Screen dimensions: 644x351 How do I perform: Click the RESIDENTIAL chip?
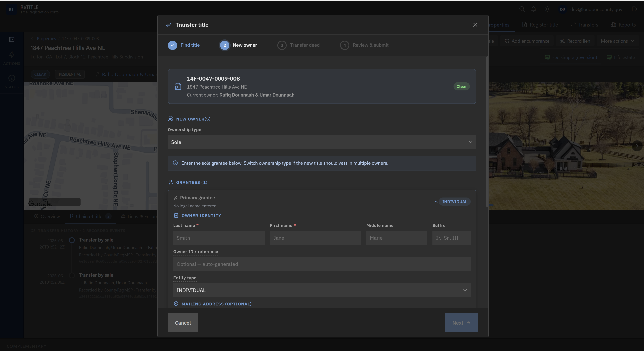(70, 74)
